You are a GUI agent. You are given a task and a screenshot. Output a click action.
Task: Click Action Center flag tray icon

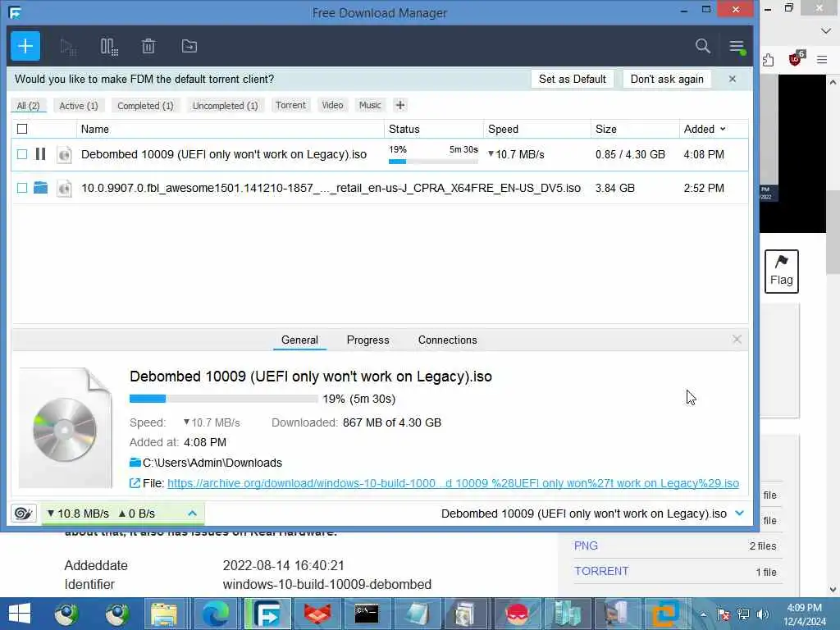click(x=724, y=614)
